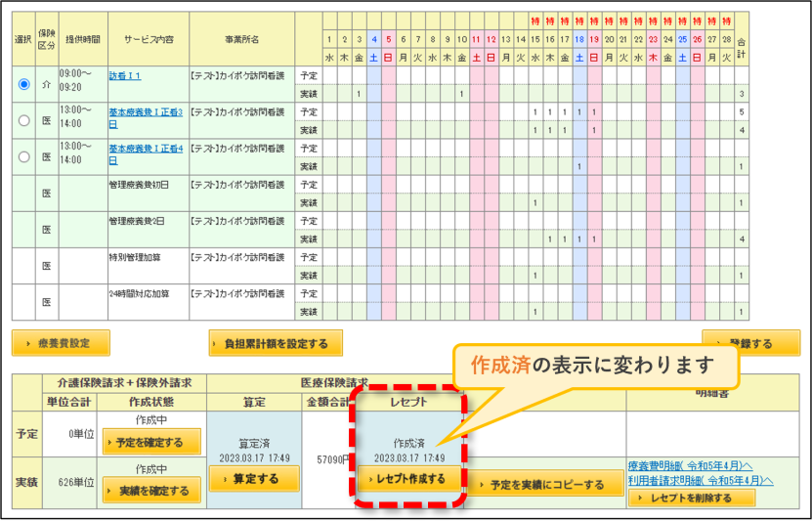
Task: Click the 訪看I1 実績 cell for day 3
Action: [x=359, y=94]
